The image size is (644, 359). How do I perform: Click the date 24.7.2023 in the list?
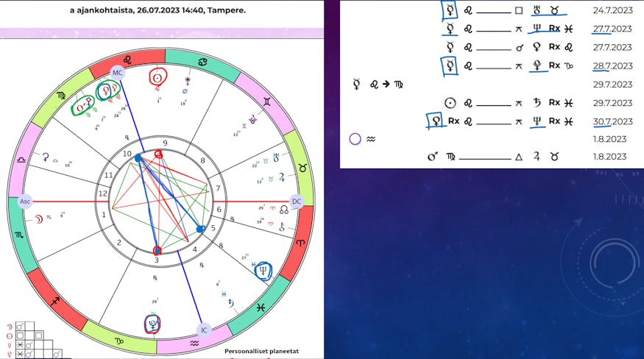(612, 11)
